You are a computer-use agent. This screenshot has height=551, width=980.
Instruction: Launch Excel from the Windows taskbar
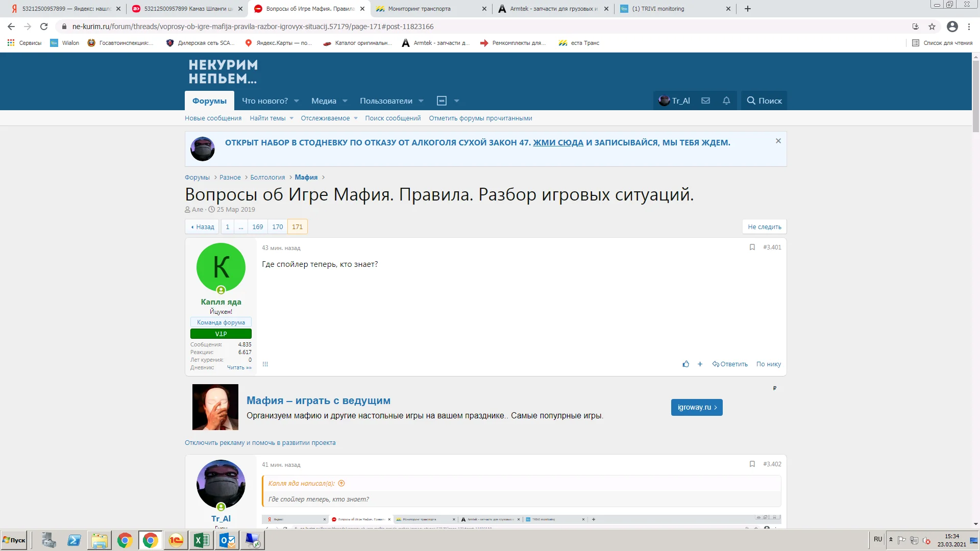click(201, 540)
